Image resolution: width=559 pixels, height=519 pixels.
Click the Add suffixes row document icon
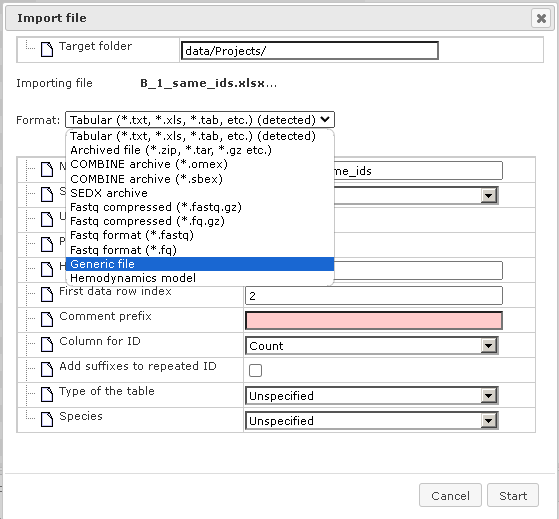pos(47,369)
